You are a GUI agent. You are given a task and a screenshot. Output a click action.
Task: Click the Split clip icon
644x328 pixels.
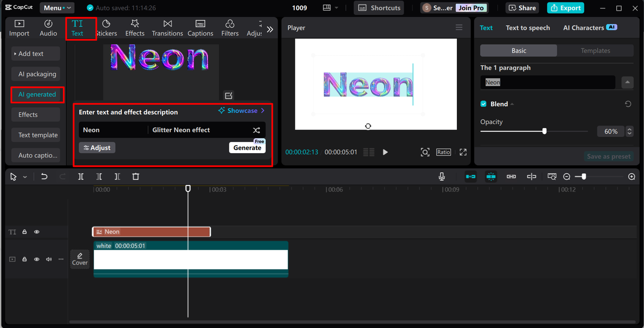(x=80, y=177)
